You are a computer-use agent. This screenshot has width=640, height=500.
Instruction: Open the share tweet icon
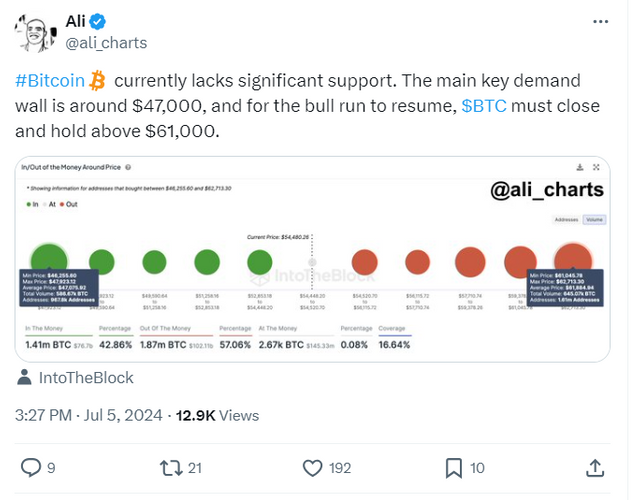point(594,467)
